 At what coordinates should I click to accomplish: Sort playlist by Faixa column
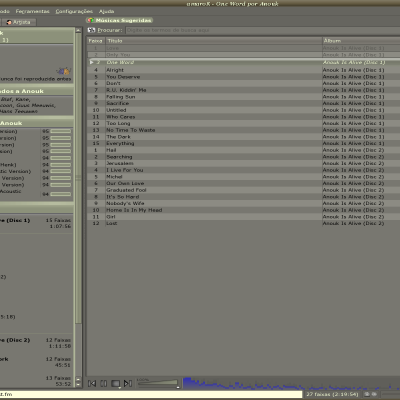click(x=96, y=41)
